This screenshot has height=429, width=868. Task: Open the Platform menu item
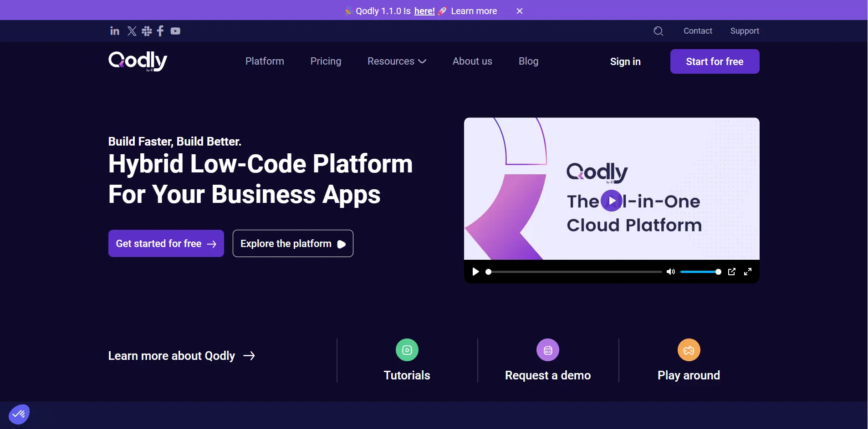click(265, 61)
